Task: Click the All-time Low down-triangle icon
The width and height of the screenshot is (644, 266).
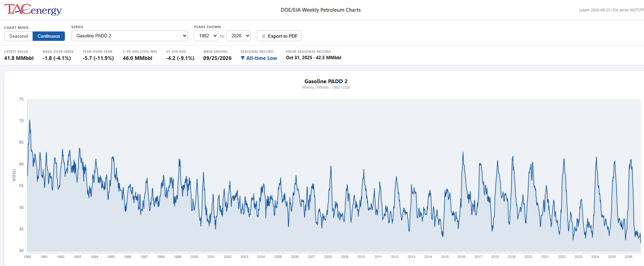Action: 243,58
